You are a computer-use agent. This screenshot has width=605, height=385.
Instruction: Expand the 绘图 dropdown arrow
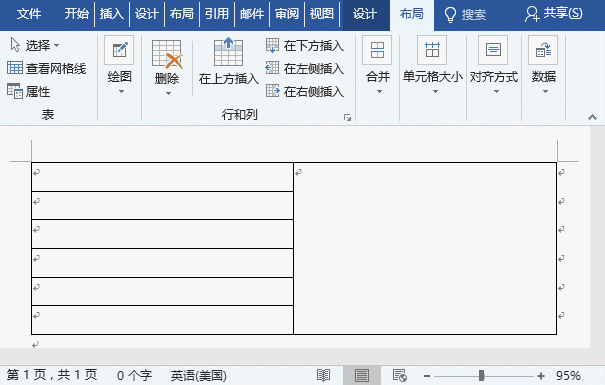pos(121,92)
